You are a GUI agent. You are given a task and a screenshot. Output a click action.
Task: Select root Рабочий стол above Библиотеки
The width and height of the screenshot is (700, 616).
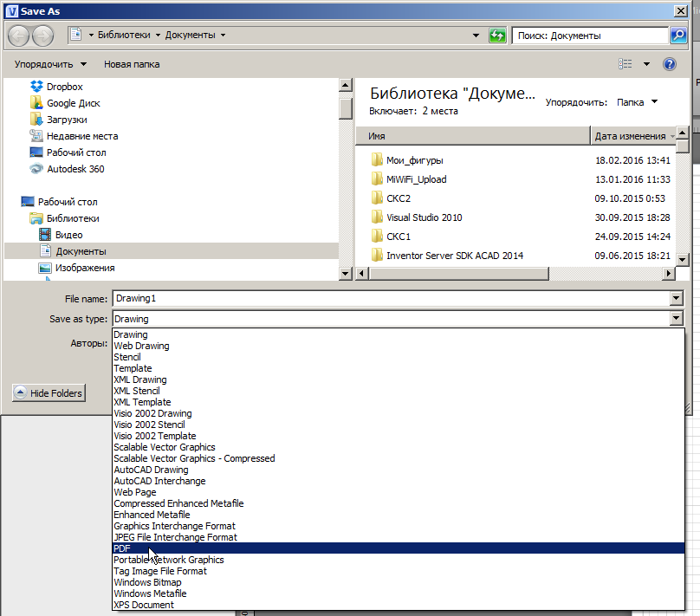tap(68, 202)
